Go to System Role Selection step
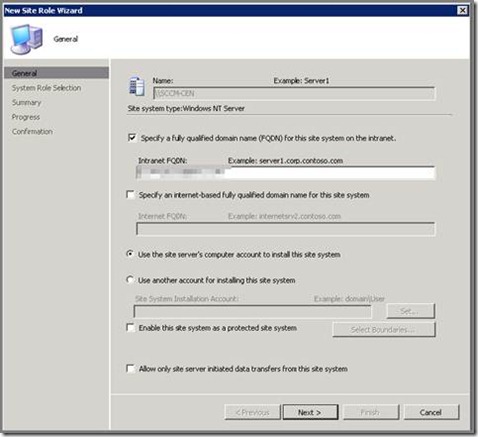Screen dimensions: 478x437 (46, 88)
